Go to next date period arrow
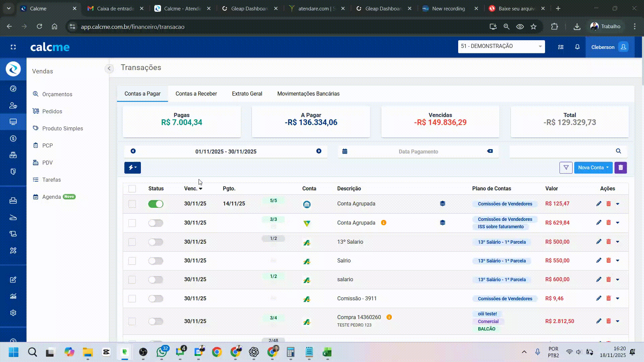This screenshot has width=644, height=362. (x=319, y=151)
